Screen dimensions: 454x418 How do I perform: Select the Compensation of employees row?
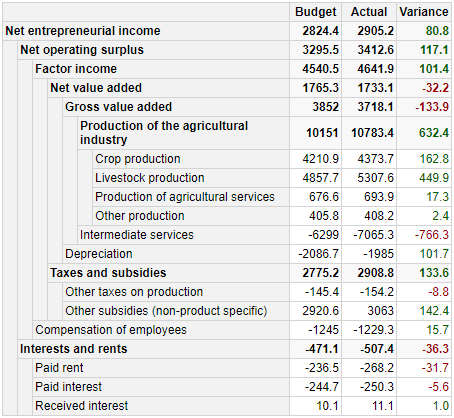pos(242,330)
